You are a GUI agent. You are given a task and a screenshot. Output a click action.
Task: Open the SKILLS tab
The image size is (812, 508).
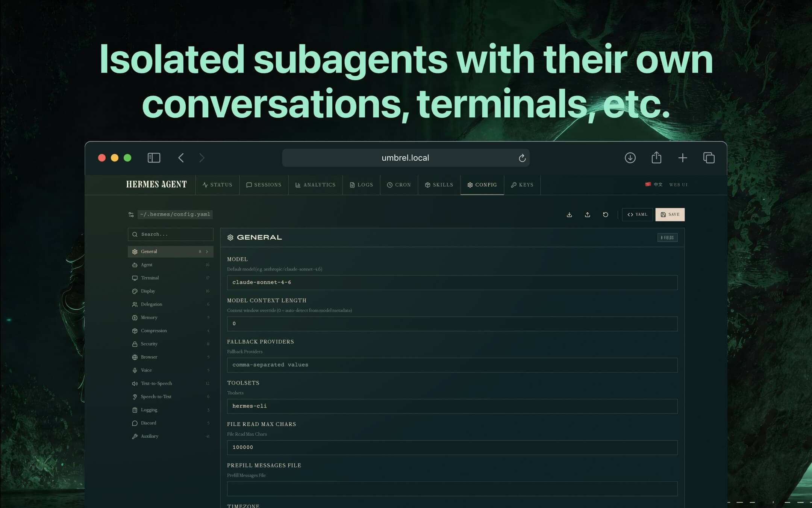click(439, 185)
